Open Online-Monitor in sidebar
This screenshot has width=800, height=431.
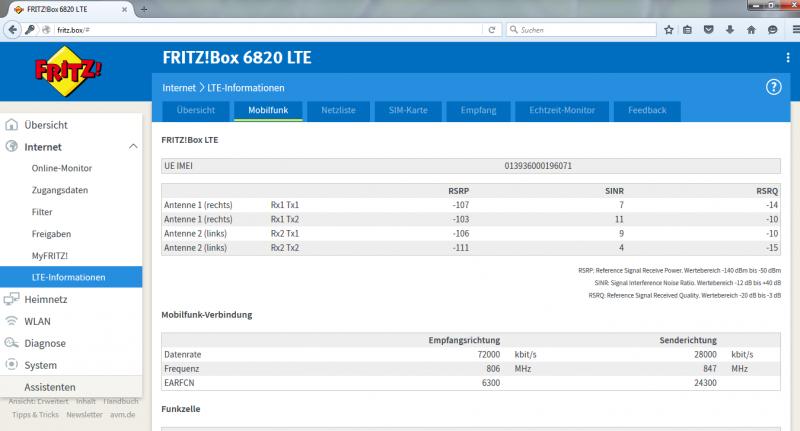click(x=62, y=168)
